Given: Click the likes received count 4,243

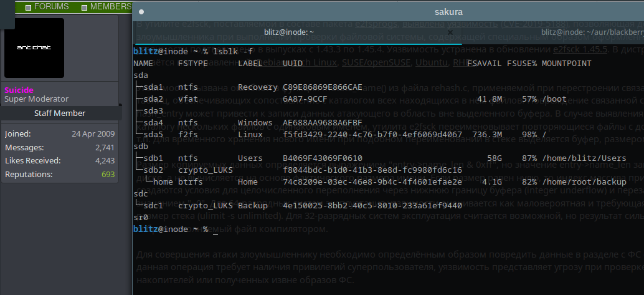Looking at the screenshot, I should (105, 161).
